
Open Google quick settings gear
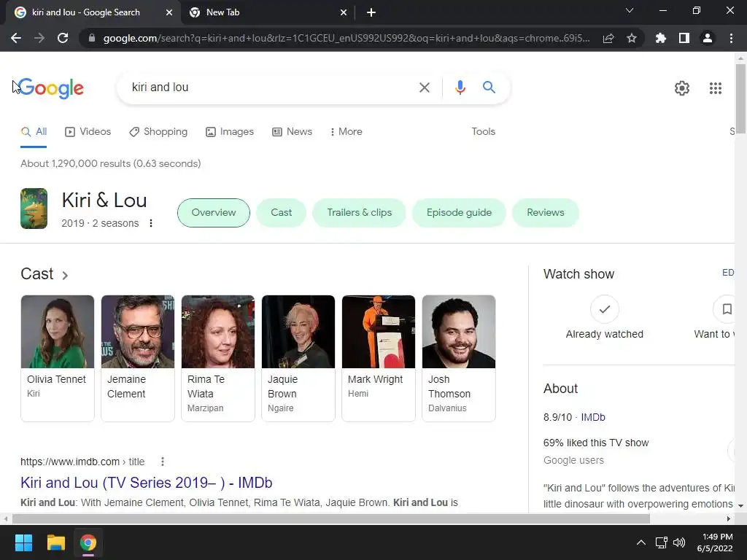682,88
